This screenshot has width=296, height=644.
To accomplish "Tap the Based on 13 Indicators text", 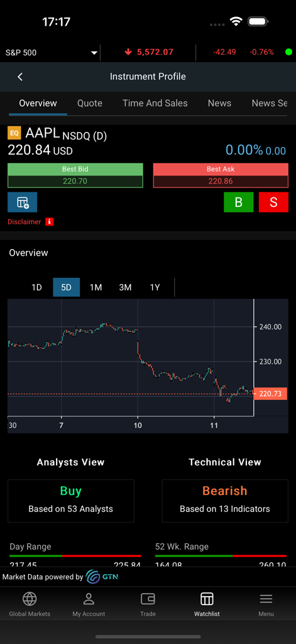I will (x=225, y=509).
